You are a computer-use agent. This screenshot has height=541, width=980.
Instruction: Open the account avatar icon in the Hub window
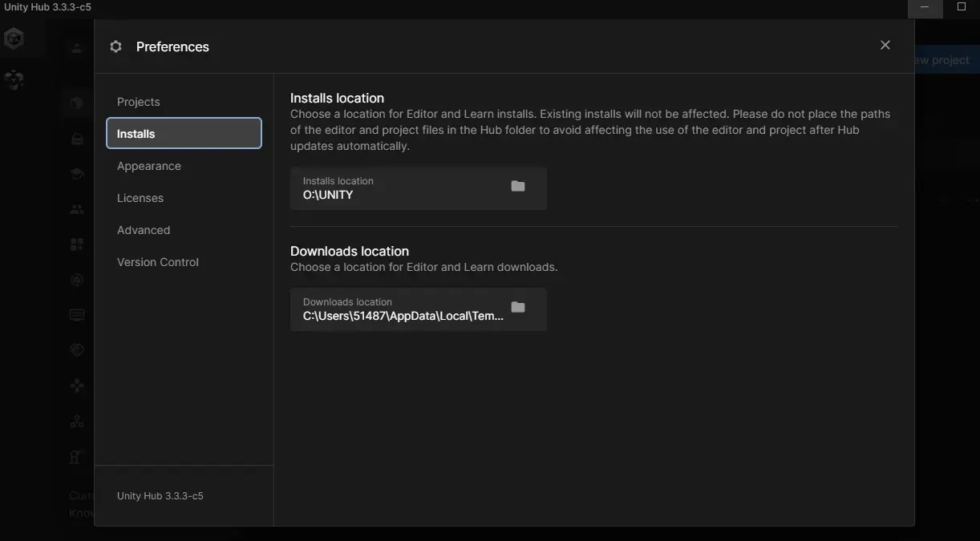tap(77, 49)
